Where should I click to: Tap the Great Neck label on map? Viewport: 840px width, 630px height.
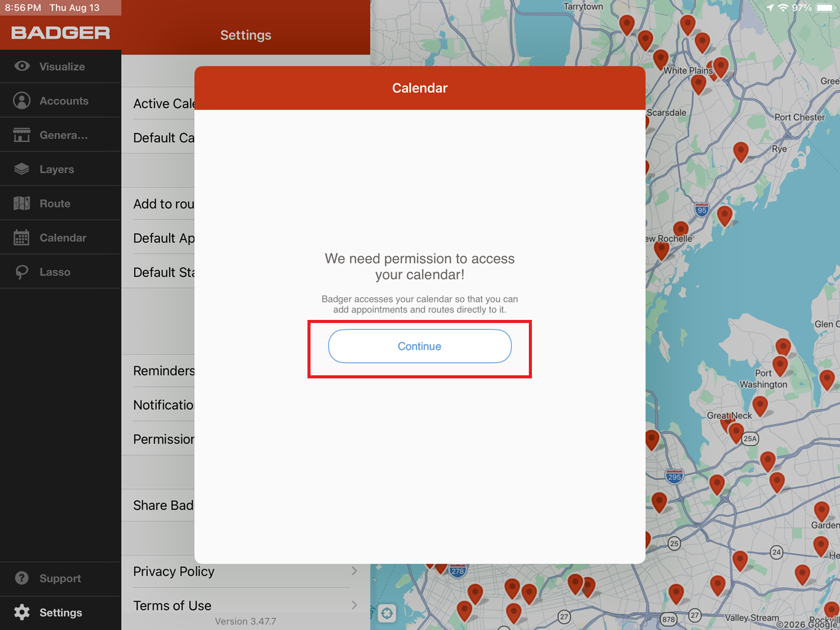coord(729,415)
